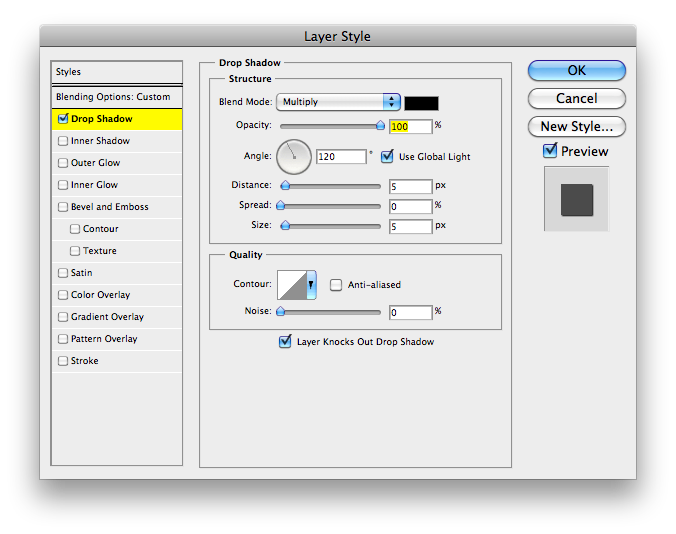Toggle Use Global Light checkbox
This screenshot has height=534, width=676.
pos(387,156)
